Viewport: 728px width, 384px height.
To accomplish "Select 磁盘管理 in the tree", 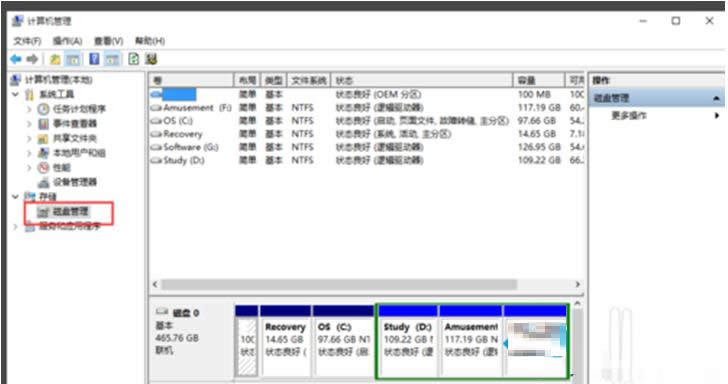I will point(70,212).
